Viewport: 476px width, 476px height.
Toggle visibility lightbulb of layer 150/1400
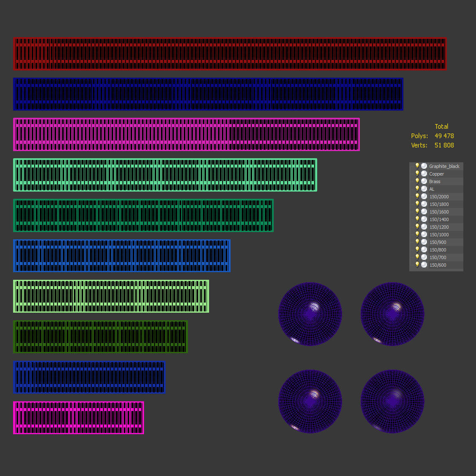click(x=417, y=219)
